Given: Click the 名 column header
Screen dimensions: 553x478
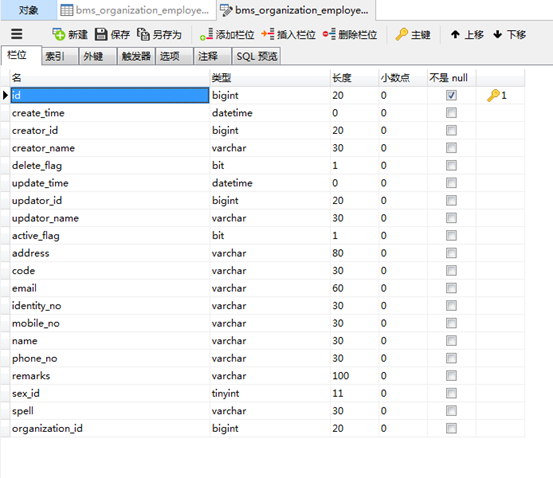Looking at the screenshot, I should click(110, 78).
